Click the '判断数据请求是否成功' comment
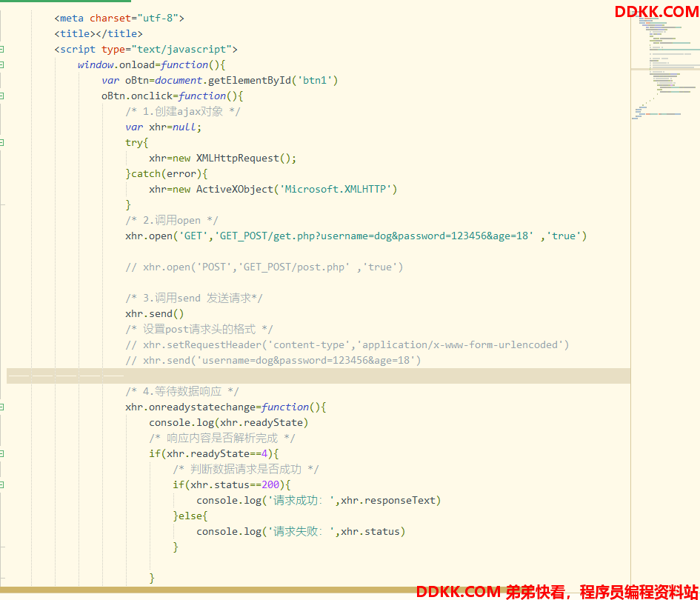 point(245,470)
